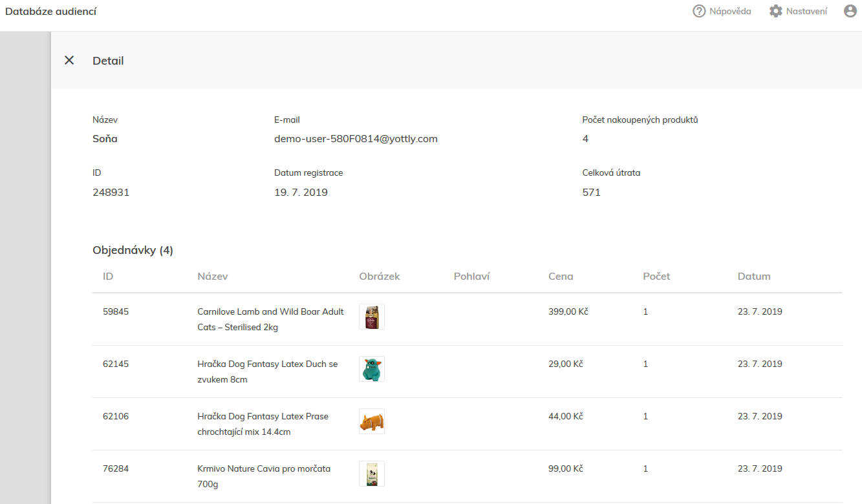The height and width of the screenshot is (504, 862).
Task: Click the Název column header in orders
Action: click(213, 276)
